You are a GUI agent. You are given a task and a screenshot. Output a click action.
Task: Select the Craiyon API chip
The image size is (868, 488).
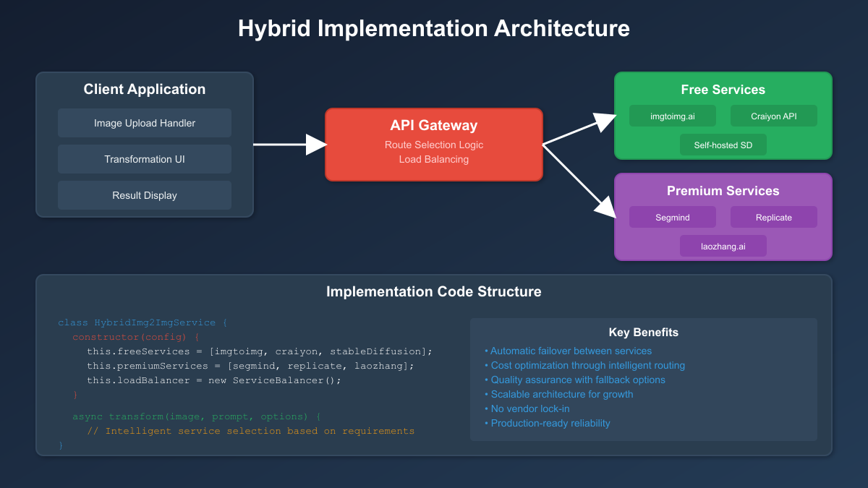[774, 116]
